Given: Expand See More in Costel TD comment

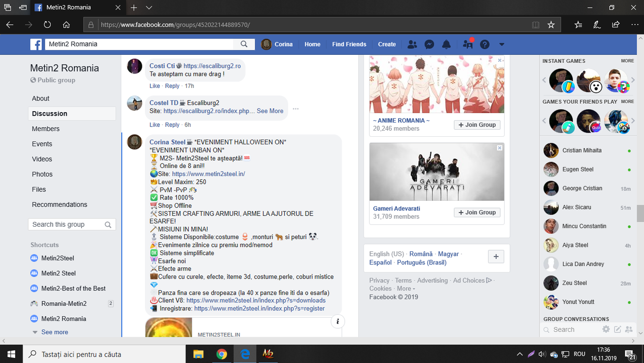Looking at the screenshot, I should 270,111.
